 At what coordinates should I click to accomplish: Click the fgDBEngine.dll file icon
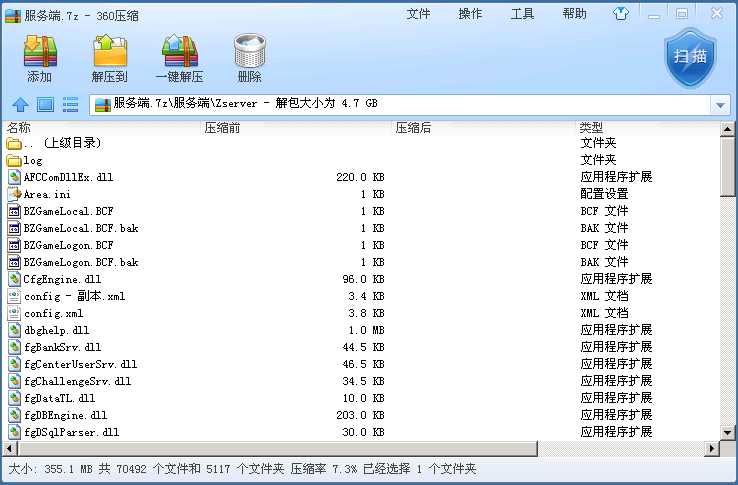tap(15, 415)
